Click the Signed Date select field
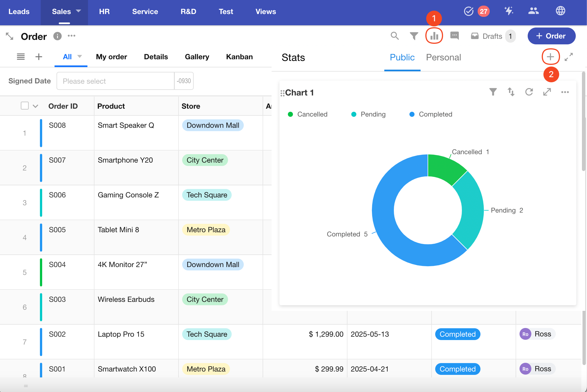The image size is (587, 392). tap(115, 81)
